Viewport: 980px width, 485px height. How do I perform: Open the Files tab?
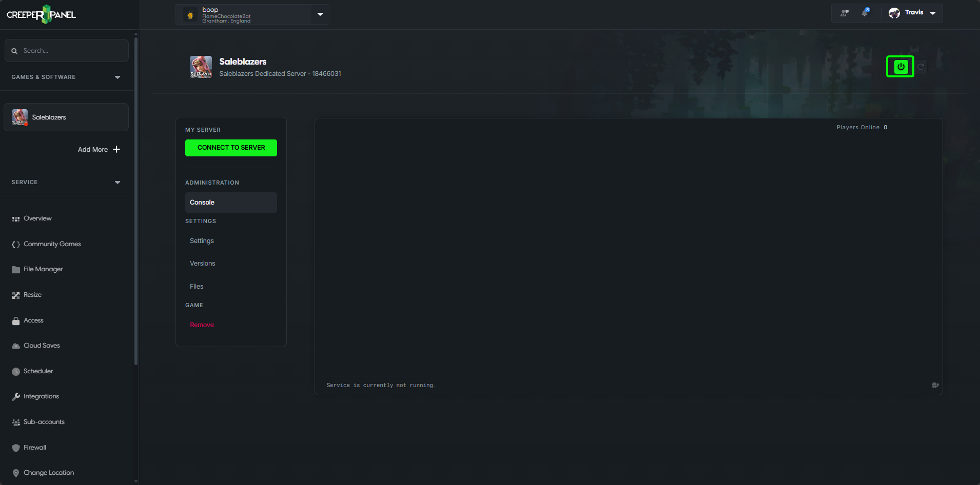coord(197,287)
